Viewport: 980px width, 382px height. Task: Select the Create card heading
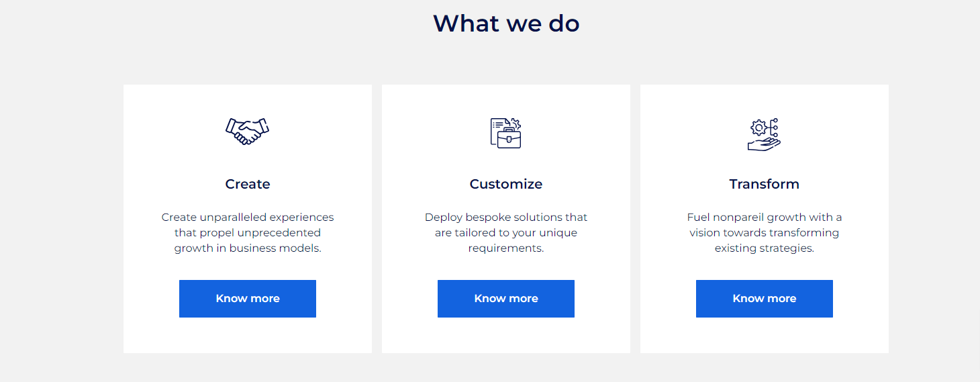[x=248, y=184]
